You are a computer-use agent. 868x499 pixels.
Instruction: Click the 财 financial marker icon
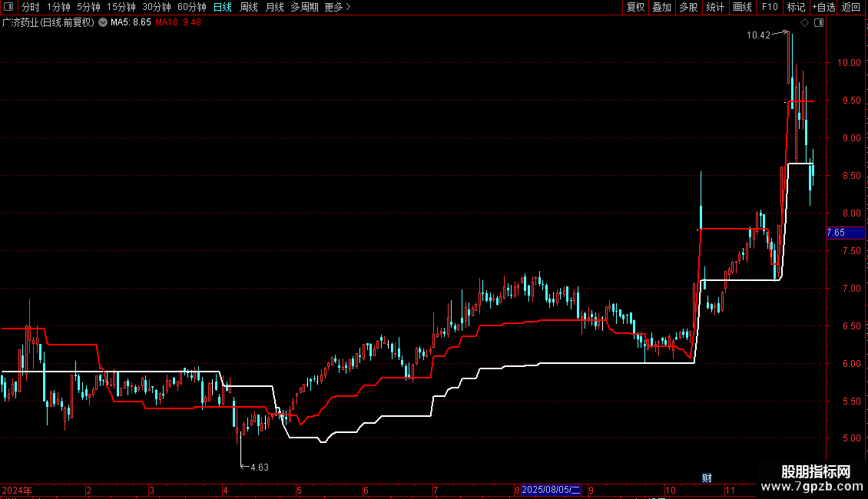707,478
